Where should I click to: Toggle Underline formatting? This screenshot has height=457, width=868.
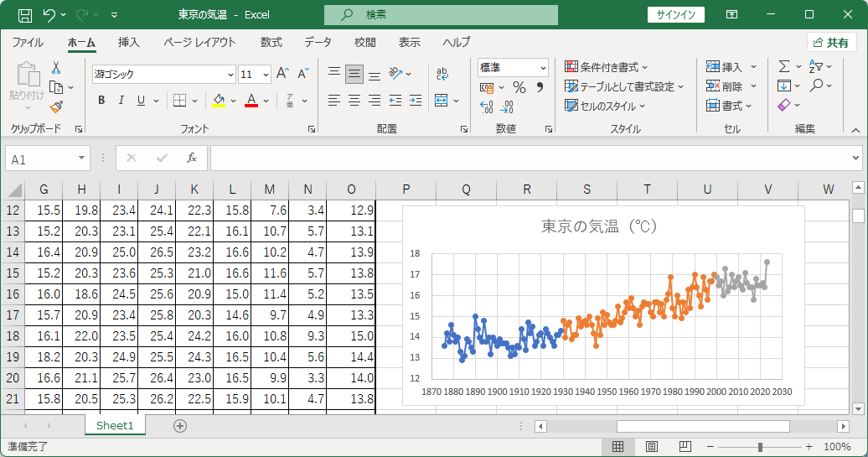tap(141, 101)
